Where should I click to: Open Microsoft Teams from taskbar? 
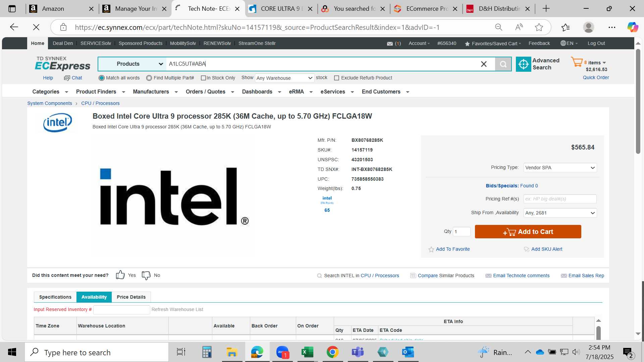358,352
